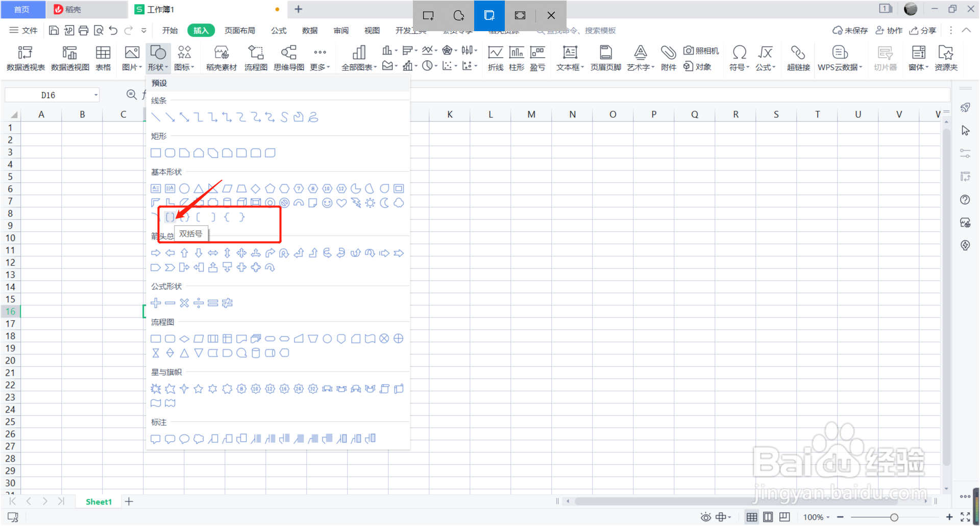Insert 艺术字 word art

[641, 58]
